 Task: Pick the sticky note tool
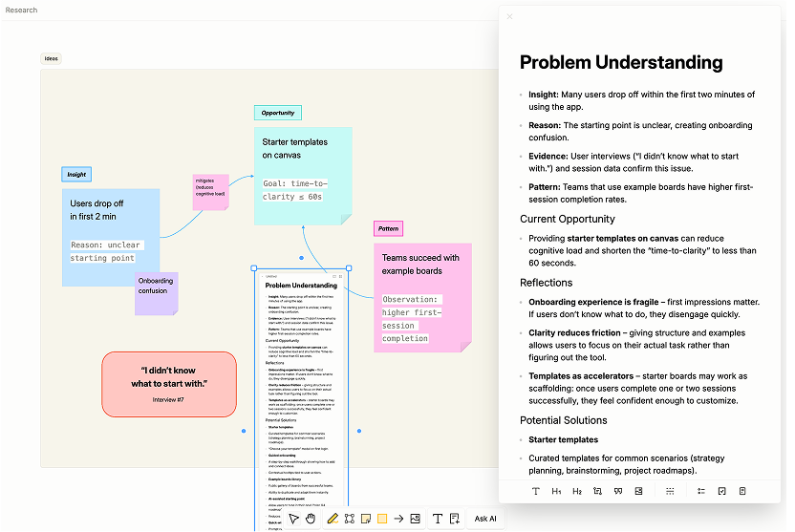tap(366, 519)
